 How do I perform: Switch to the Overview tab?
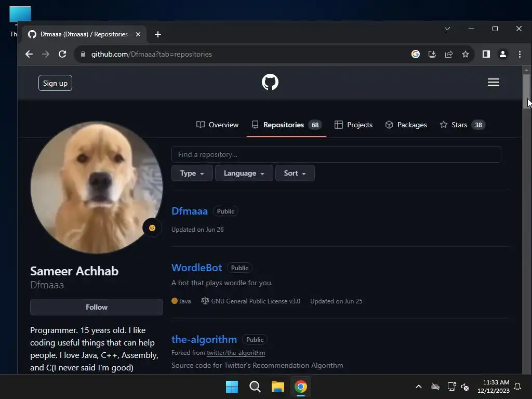[218, 125]
